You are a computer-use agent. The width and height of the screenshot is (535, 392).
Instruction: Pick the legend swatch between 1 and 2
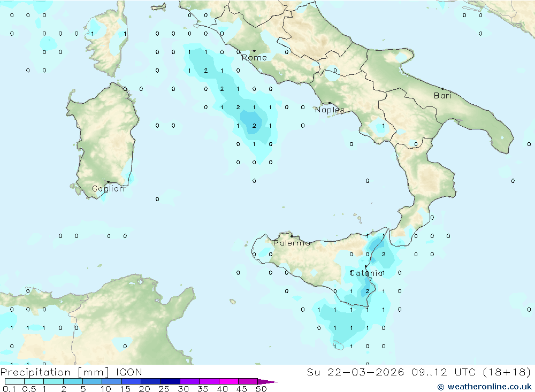pyautogui.click(x=53, y=381)
